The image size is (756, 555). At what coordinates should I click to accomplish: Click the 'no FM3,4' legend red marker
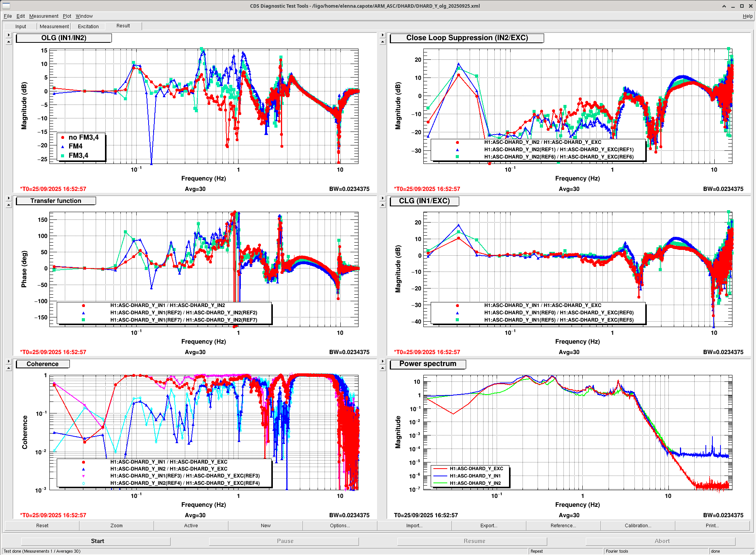pos(63,138)
